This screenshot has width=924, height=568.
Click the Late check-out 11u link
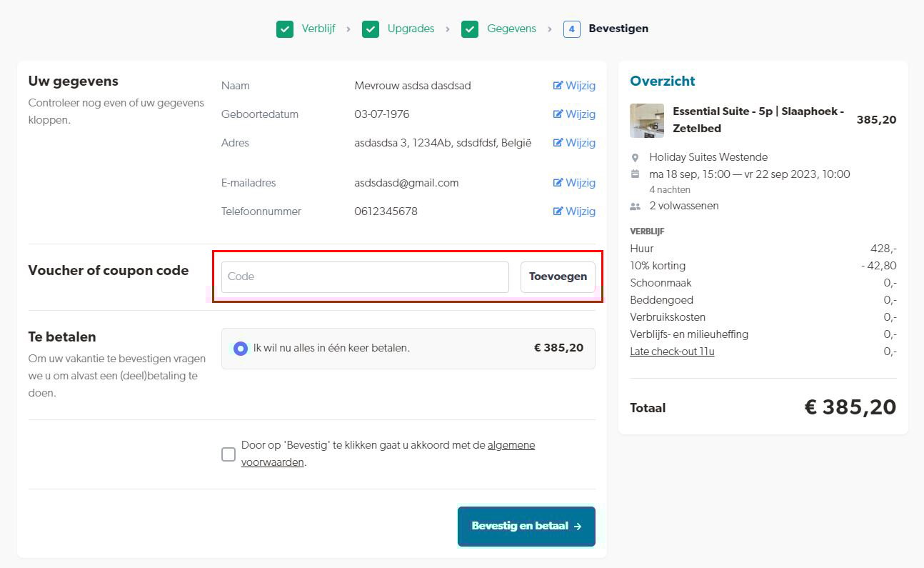click(672, 352)
